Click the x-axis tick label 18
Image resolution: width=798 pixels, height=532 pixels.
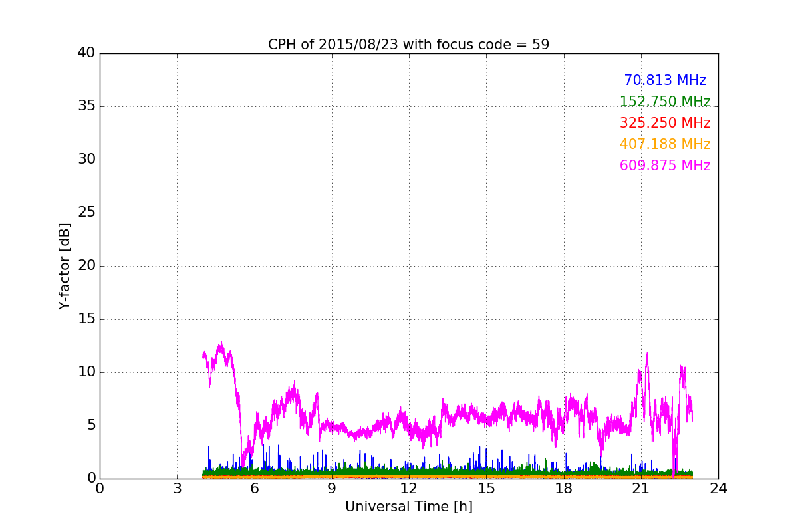[563, 489]
